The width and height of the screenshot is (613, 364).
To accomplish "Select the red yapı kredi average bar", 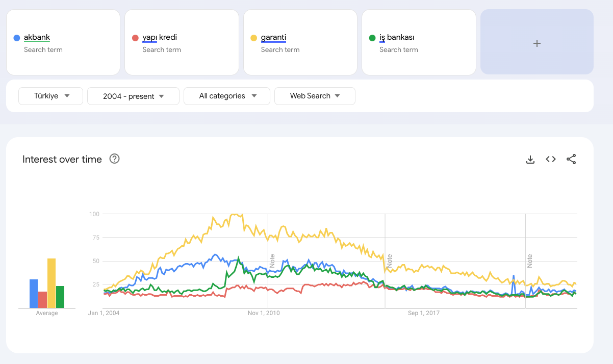I will point(42,300).
